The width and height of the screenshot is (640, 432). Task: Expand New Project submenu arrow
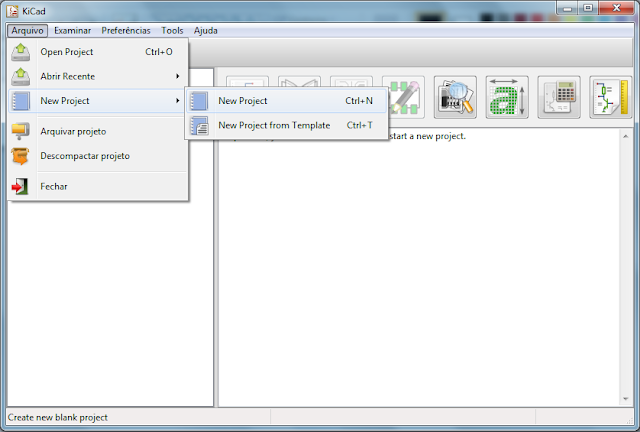click(178, 100)
